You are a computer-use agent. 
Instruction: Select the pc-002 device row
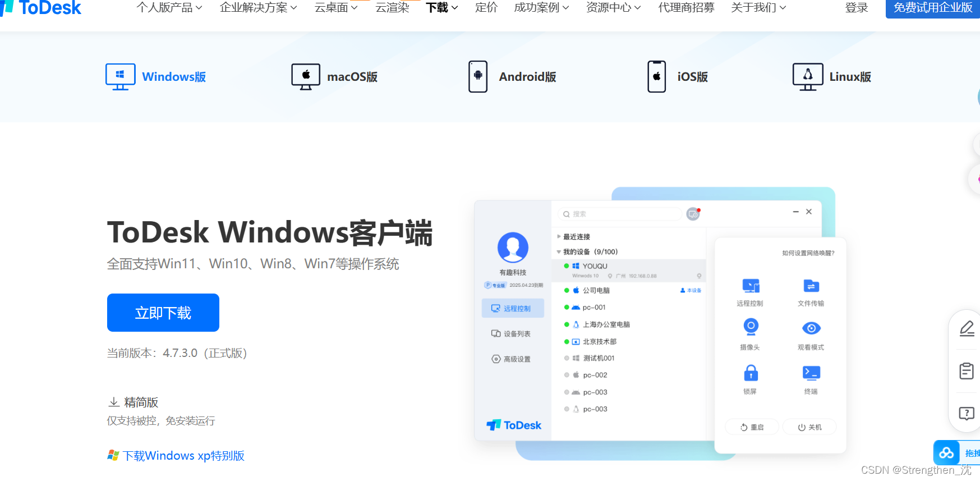coord(629,375)
